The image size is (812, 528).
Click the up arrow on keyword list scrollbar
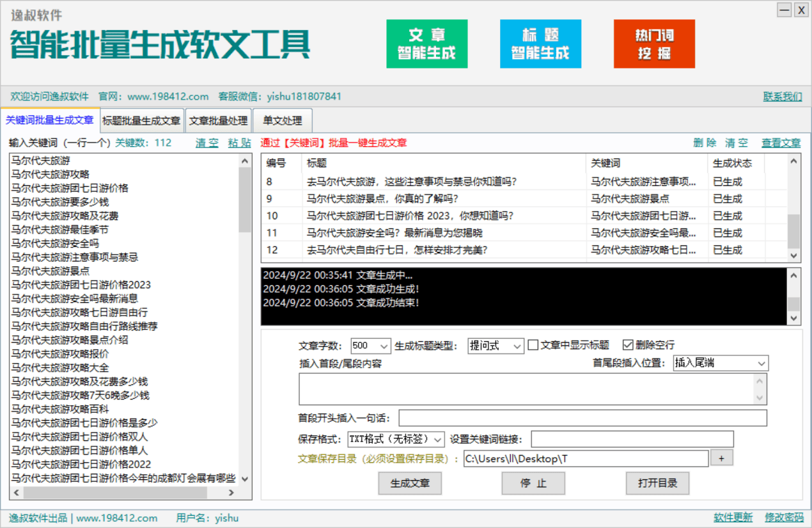point(246,160)
